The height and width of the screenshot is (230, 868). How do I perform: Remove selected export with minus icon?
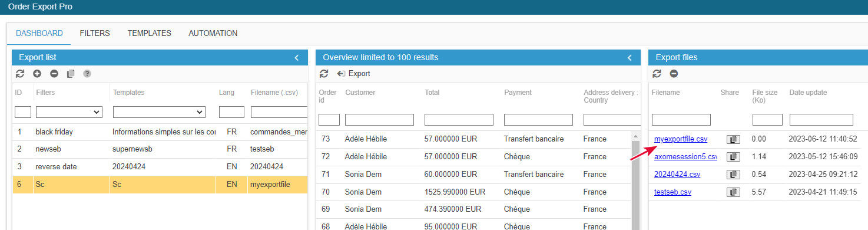click(54, 74)
